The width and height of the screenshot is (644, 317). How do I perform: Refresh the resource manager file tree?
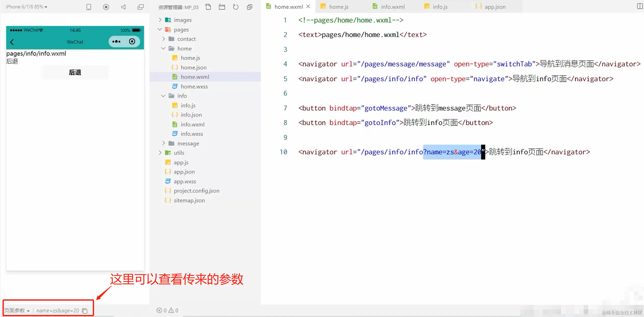(x=236, y=7)
